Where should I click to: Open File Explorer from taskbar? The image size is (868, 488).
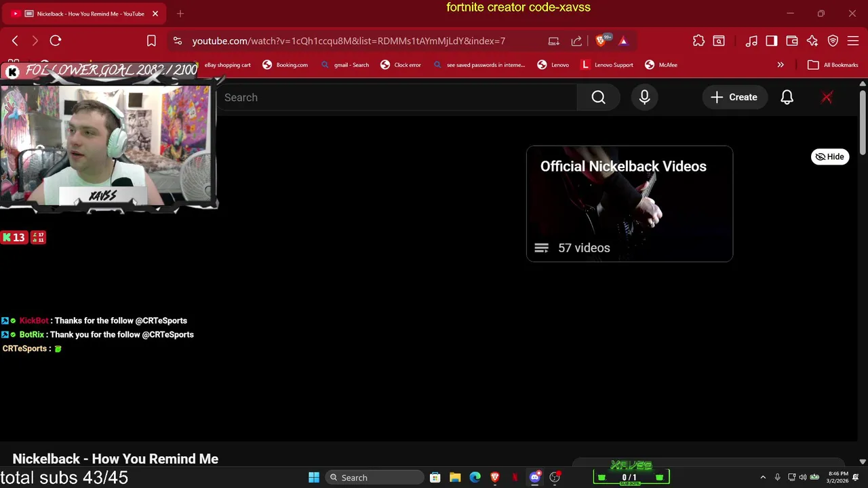click(x=455, y=478)
